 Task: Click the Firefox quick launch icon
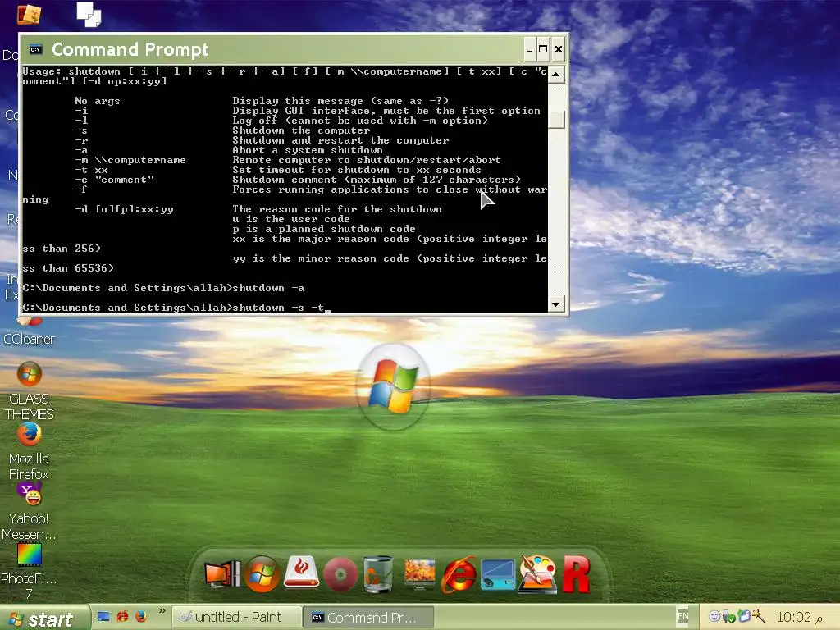click(x=141, y=617)
